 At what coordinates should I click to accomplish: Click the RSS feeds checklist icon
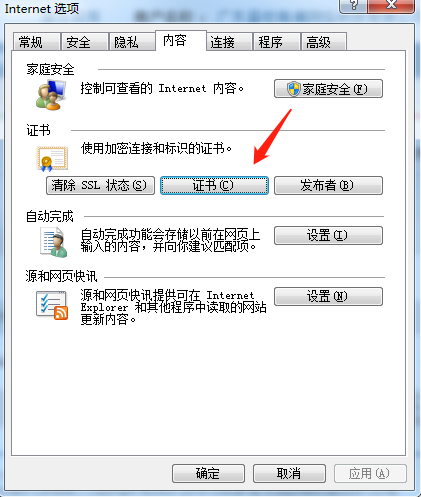(52, 305)
